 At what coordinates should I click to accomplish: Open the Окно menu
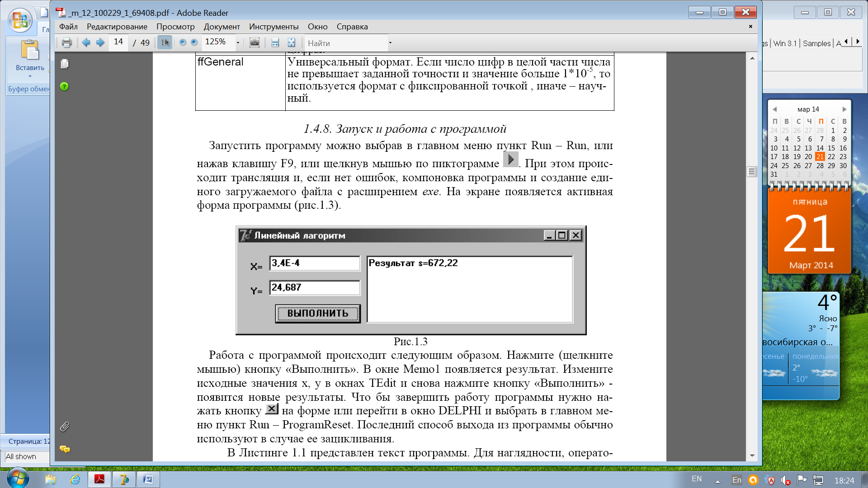point(318,27)
